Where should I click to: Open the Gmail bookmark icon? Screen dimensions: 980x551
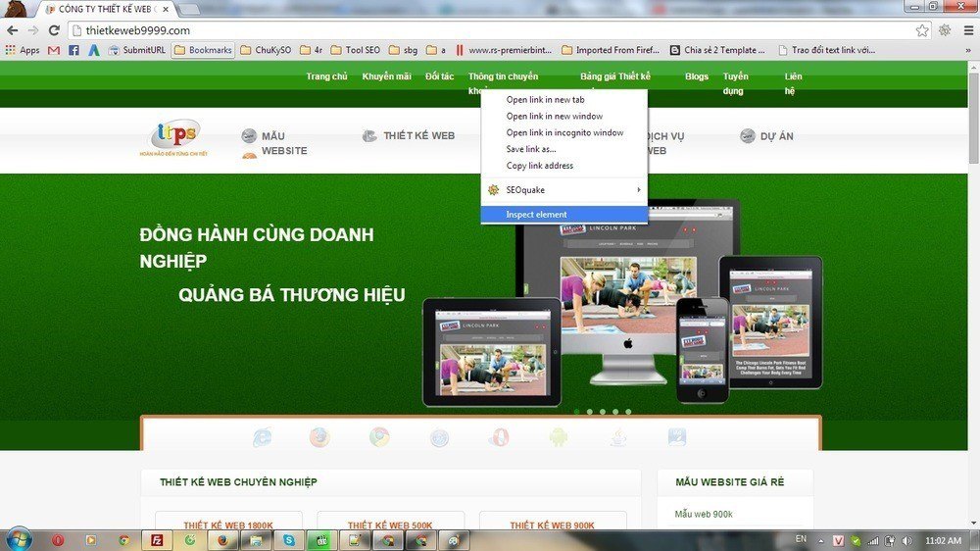[54, 50]
